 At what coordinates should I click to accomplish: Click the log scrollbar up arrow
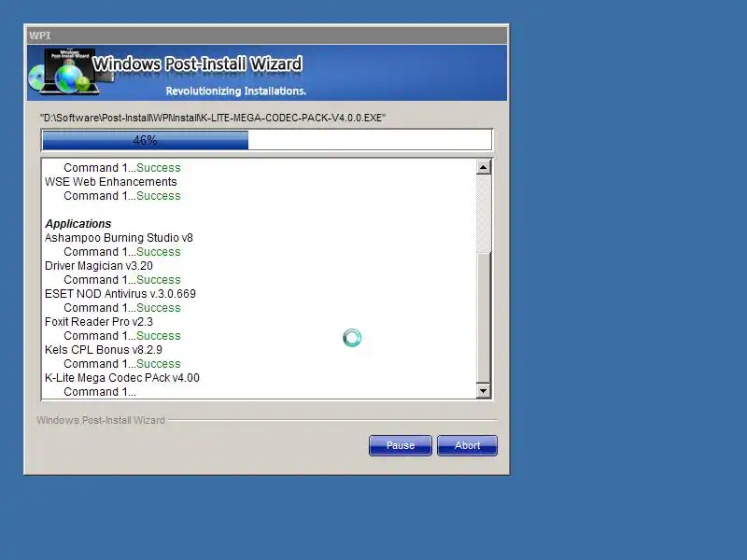[x=483, y=167]
